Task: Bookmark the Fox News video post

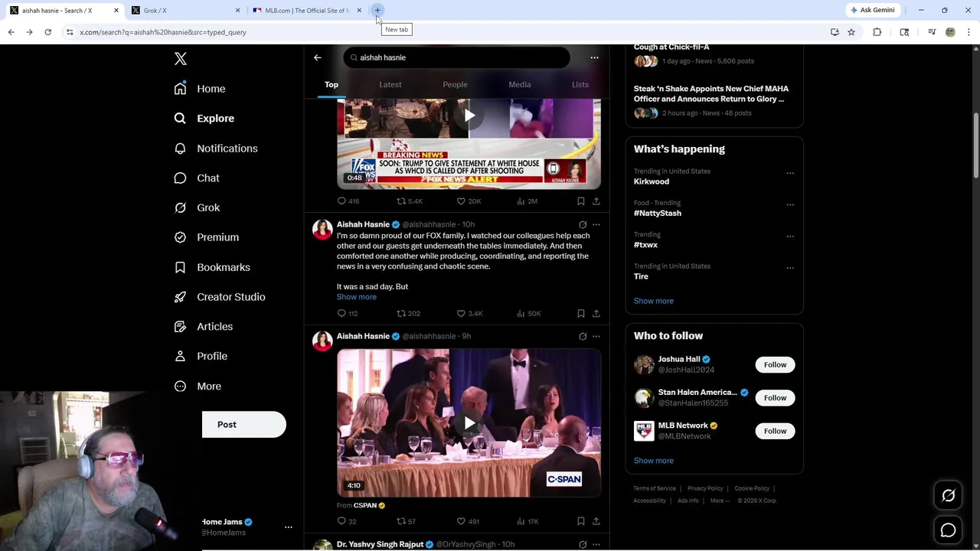Action: tap(581, 201)
